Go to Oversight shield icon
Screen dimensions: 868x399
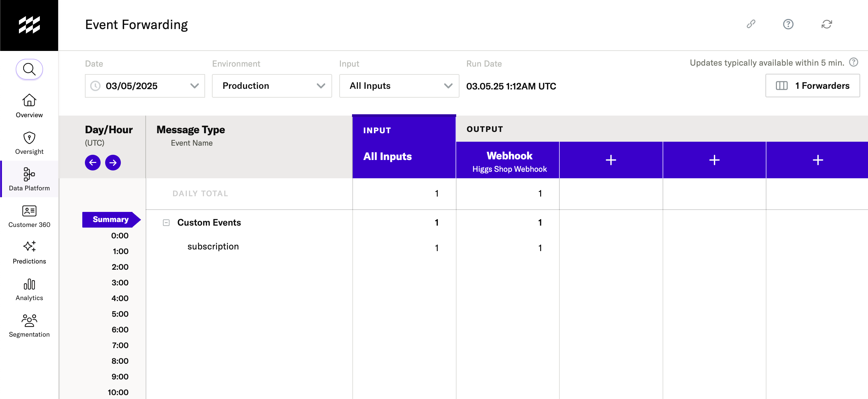pos(29,137)
